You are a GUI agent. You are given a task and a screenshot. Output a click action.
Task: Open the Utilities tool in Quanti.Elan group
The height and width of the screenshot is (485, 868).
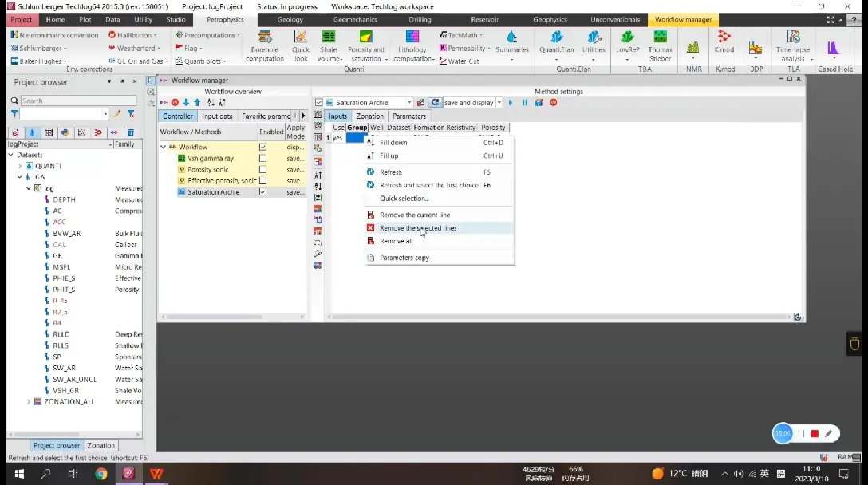coord(594,42)
